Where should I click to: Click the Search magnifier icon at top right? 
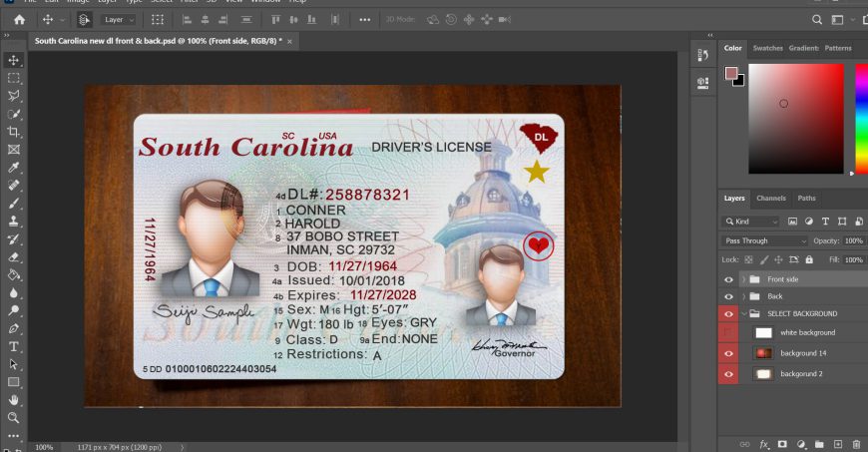click(x=816, y=20)
